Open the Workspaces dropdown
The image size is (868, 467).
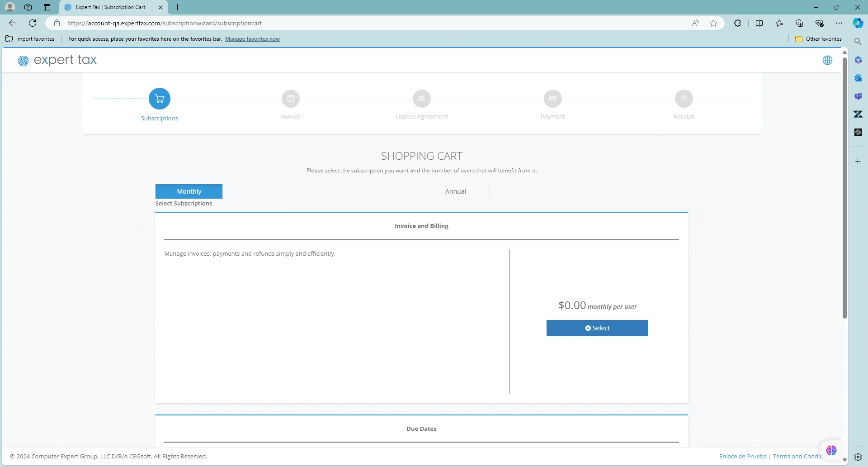(28, 7)
